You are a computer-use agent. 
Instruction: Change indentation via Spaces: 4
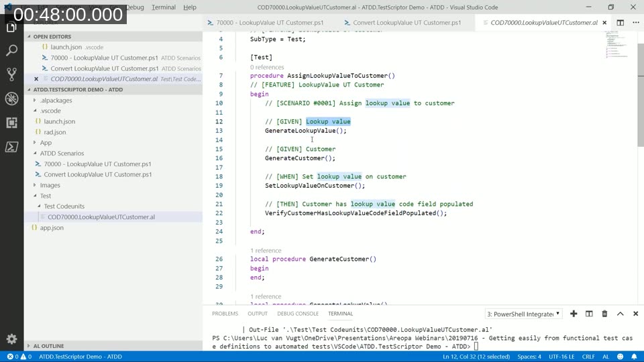(529, 357)
